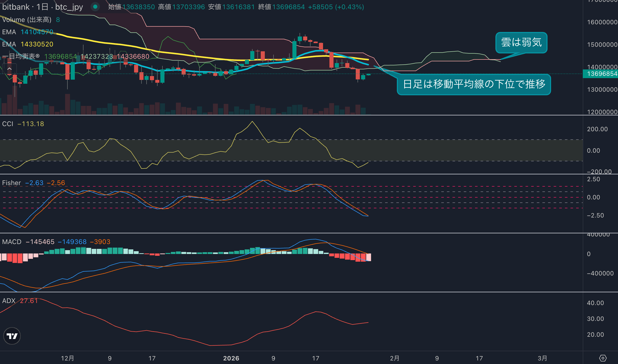This screenshot has height=364, width=618.
Task: Click the 2月 label on time axis
Action: (x=395, y=358)
